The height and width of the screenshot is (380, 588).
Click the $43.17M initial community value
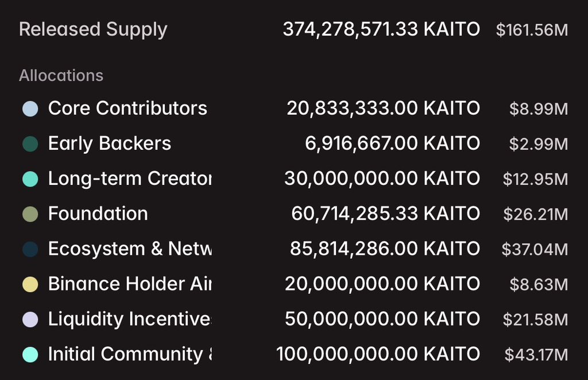[536, 355]
